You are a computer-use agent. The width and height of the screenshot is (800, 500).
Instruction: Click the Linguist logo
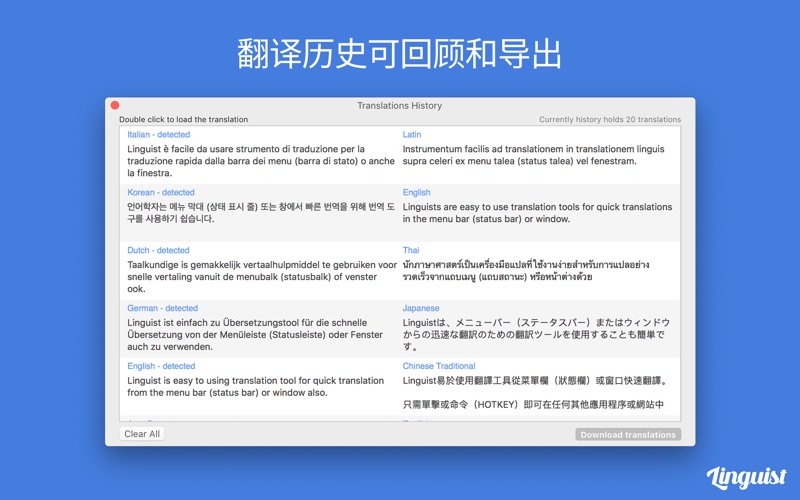click(746, 477)
